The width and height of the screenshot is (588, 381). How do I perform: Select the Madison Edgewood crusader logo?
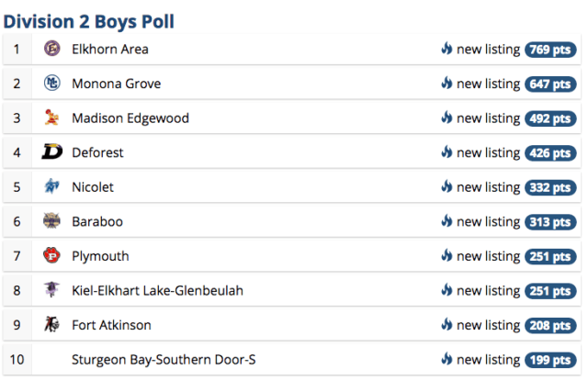tap(51, 118)
